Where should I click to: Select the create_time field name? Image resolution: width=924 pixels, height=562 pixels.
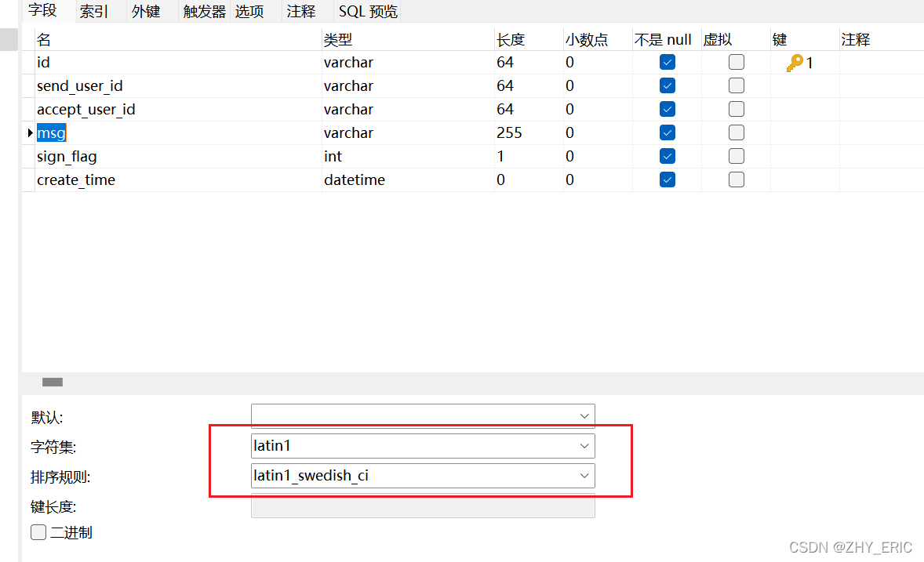76,180
